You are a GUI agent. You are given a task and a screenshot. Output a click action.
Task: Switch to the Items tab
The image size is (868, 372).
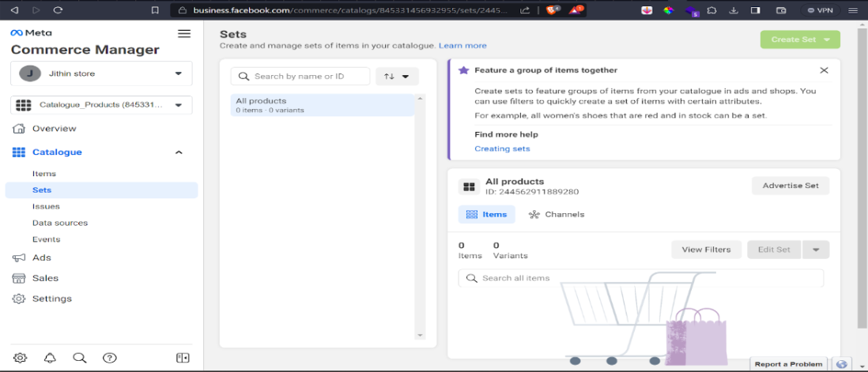pyautogui.click(x=487, y=215)
